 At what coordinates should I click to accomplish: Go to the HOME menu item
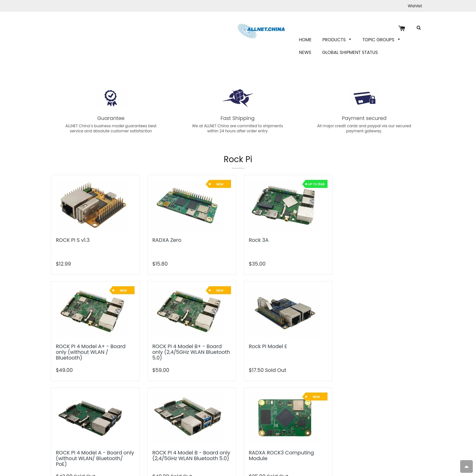click(x=305, y=40)
